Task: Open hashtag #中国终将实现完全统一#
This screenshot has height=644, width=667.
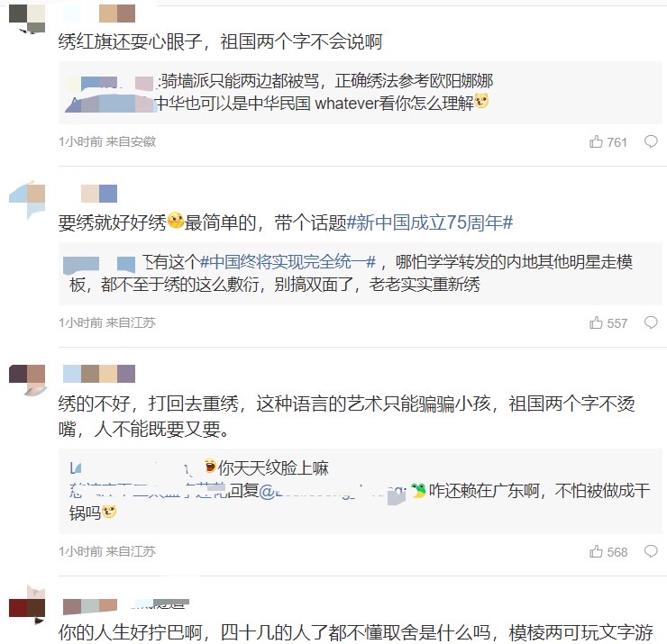Action: point(288,262)
